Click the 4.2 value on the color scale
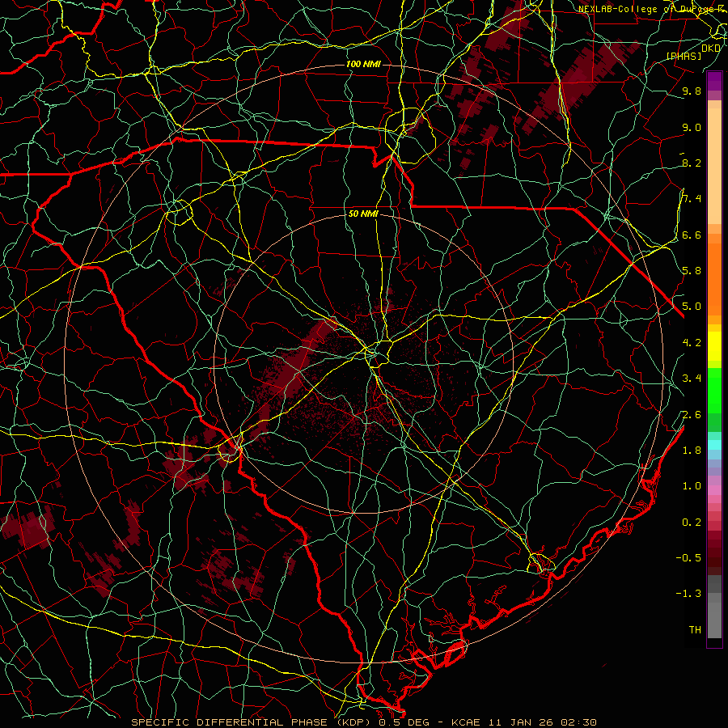This screenshot has height=728, width=728. point(692,342)
